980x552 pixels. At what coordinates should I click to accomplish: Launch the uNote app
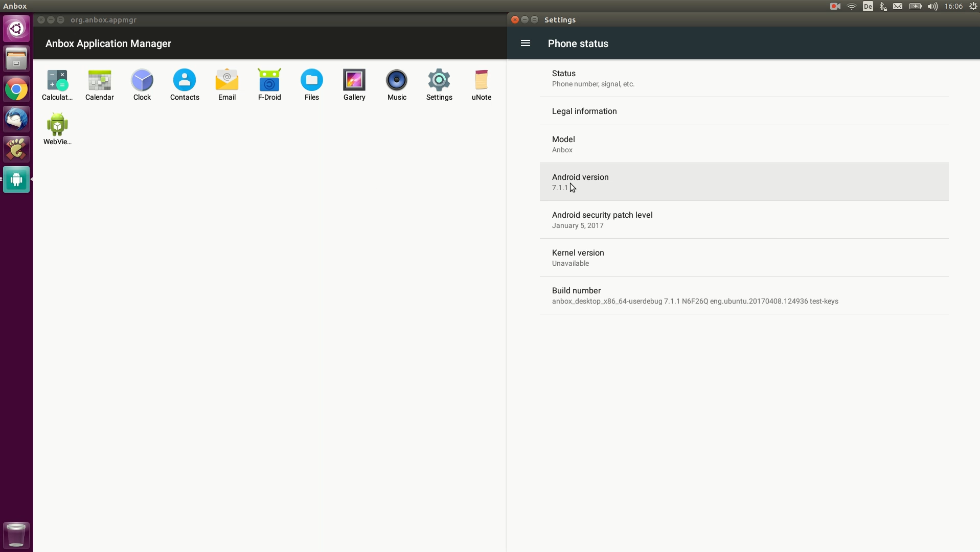[482, 85]
